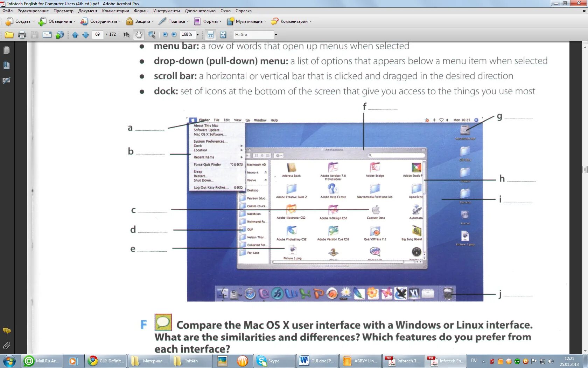Open the Просмотр menu
The image size is (588, 368).
click(x=63, y=11)
